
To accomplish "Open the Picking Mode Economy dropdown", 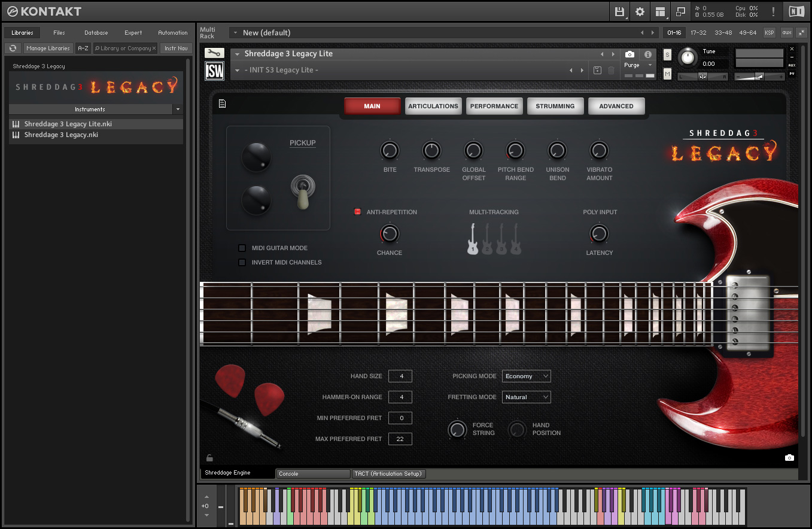I will point(527,376).
